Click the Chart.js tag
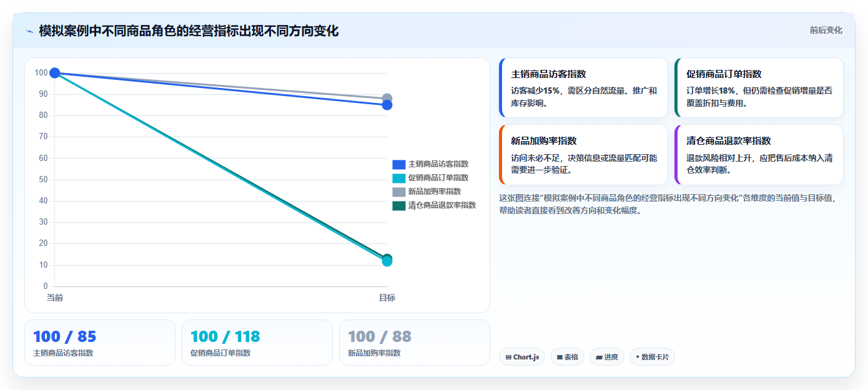 522,357
